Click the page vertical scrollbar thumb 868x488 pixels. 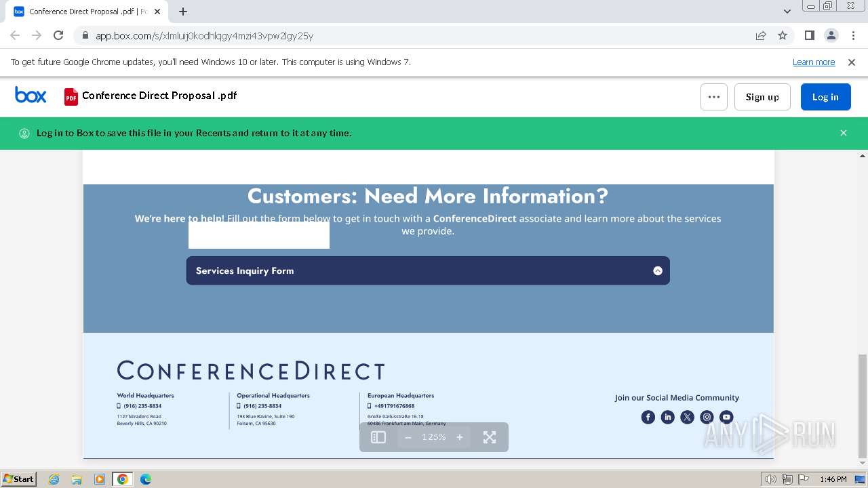click(863, 405)
